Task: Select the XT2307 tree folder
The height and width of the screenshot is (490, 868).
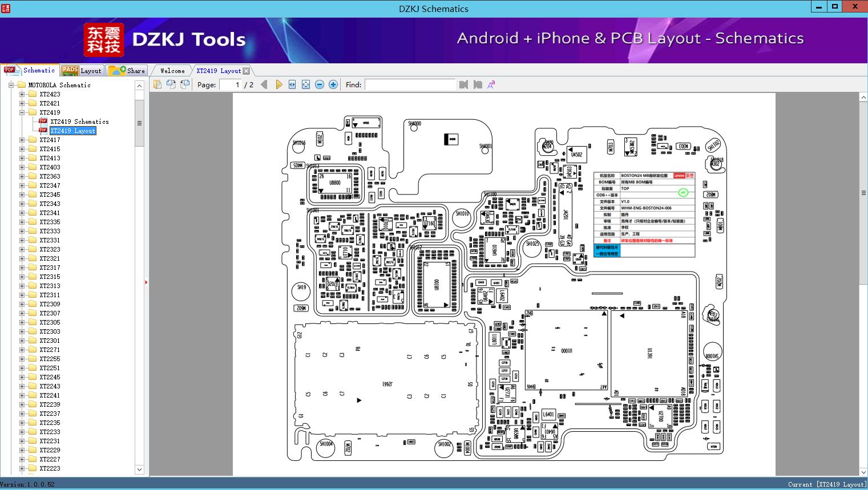Action: 50,313
